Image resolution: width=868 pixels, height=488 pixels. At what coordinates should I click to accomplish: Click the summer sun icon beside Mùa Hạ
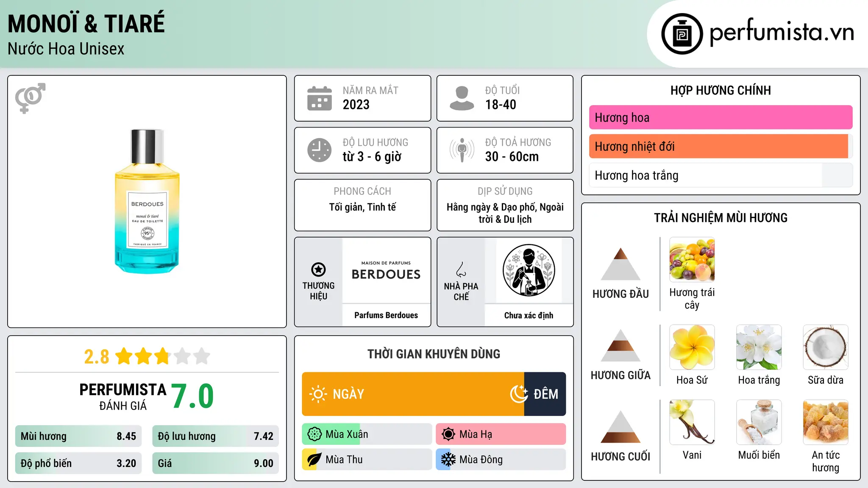[x=448, y=434]
